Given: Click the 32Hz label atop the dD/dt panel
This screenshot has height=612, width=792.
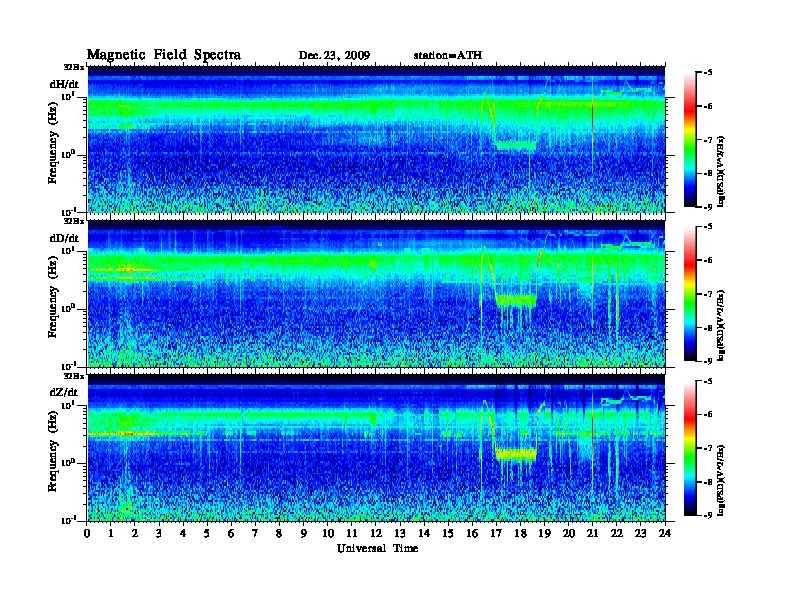Looking at the screenshot, I should [74, 221].
